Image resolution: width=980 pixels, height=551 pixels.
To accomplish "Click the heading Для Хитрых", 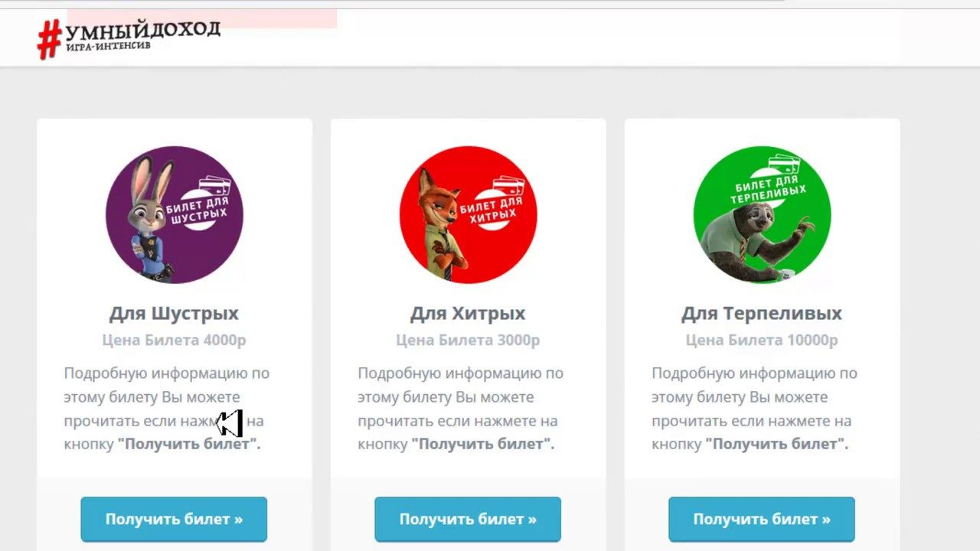I will (468, 314).
